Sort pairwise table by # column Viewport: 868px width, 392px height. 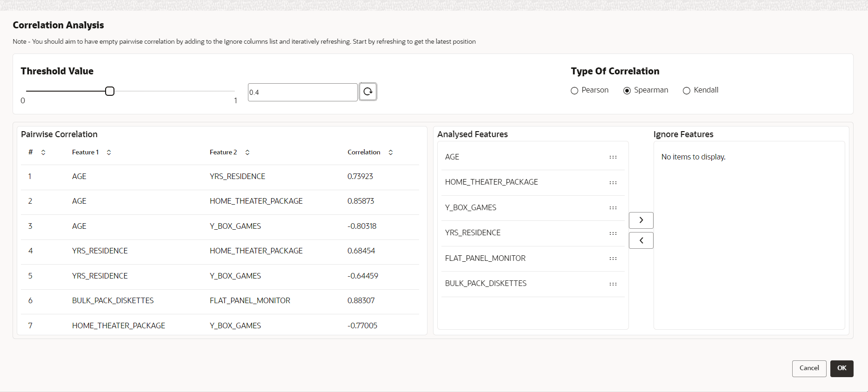43,153
